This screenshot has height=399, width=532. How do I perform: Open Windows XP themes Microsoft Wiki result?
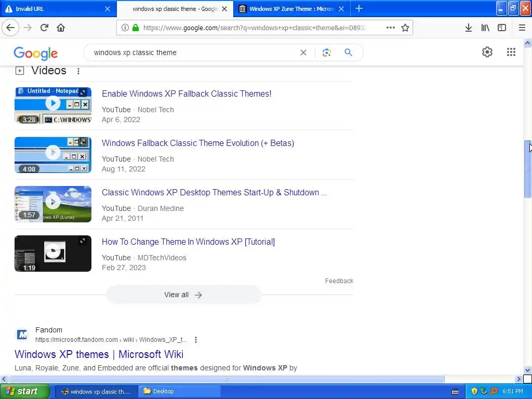point(99,354)
